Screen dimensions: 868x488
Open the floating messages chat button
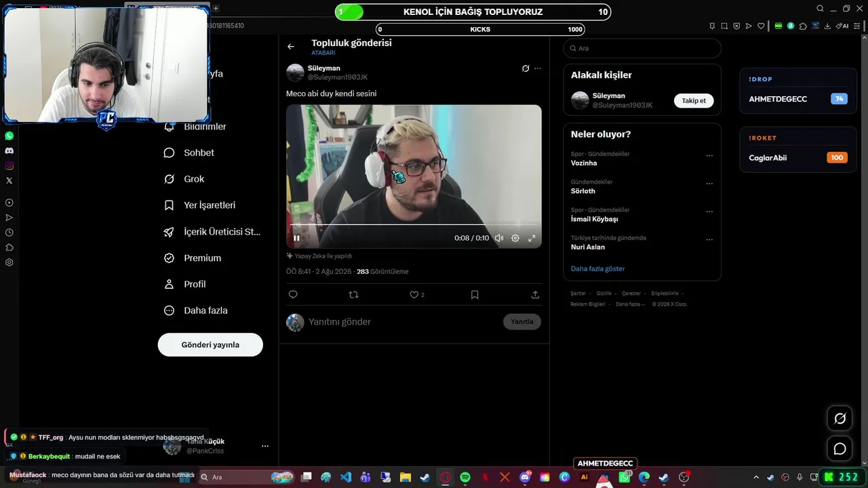(x=840, y=449)
